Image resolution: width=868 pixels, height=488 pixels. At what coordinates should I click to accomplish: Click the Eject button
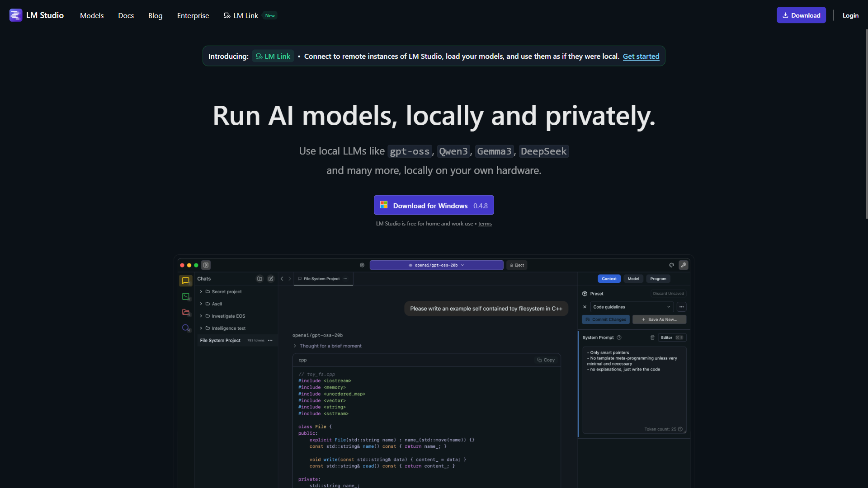517,265
